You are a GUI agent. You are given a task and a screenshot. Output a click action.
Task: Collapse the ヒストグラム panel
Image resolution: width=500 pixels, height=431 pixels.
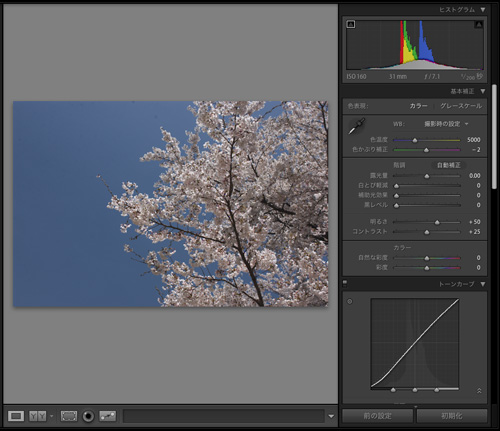coord(483,10)
